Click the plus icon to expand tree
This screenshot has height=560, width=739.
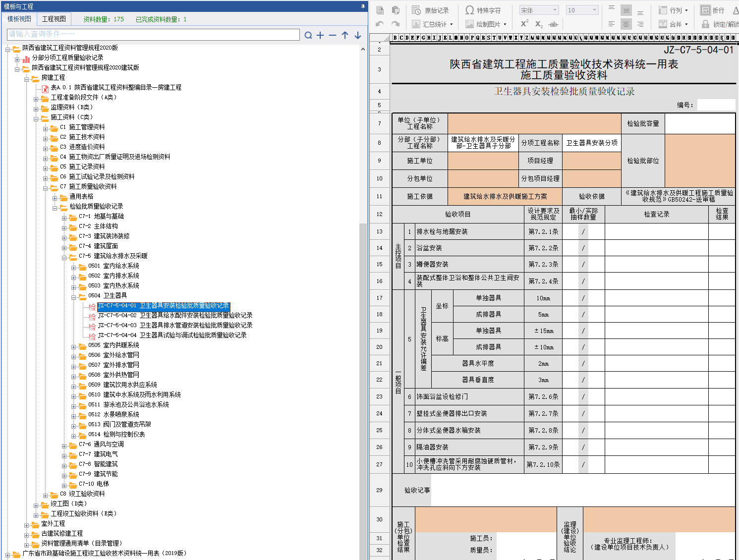point(320,35)
